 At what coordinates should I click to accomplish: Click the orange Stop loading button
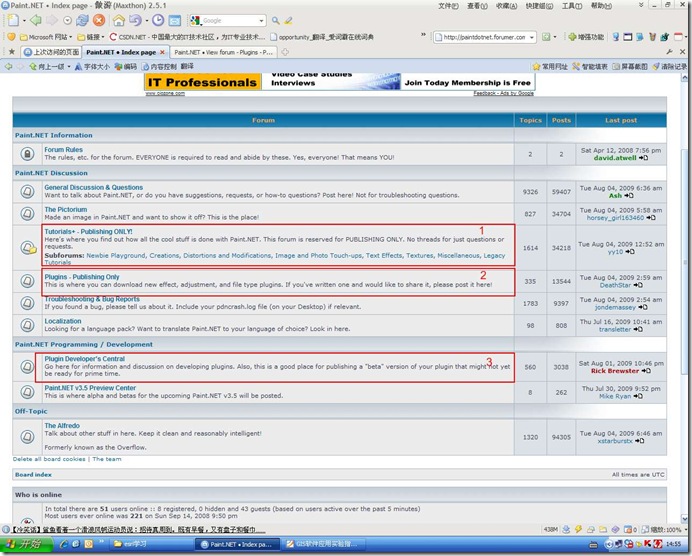[99, 20]
